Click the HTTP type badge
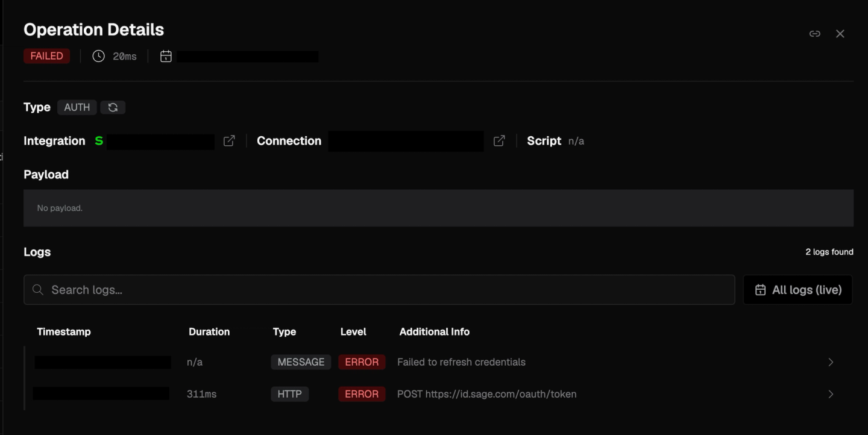 (289, 394)
